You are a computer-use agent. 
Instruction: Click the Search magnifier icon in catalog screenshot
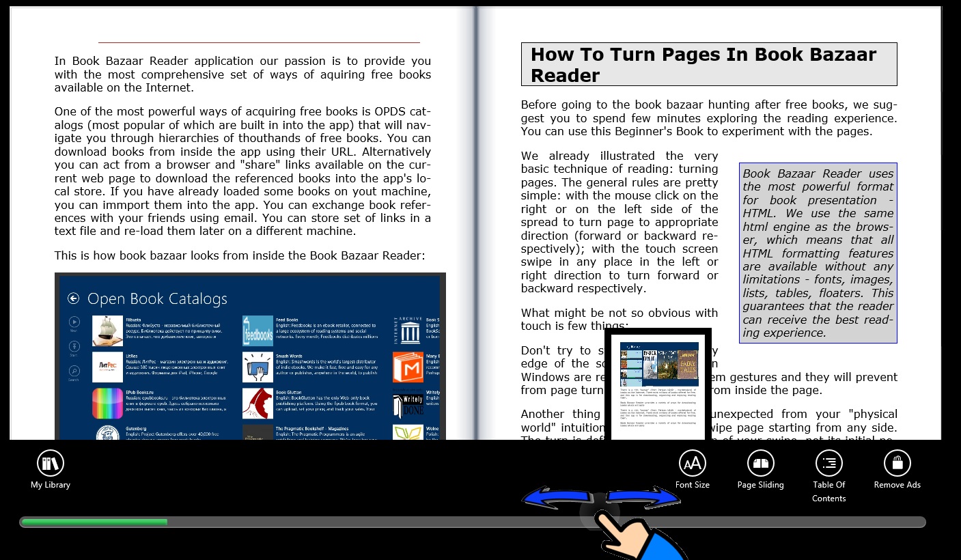74,372
